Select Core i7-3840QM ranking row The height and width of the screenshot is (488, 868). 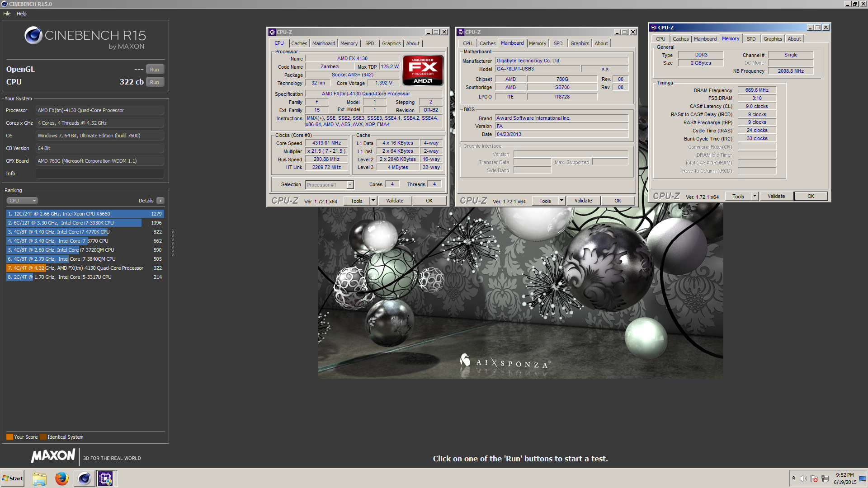coord(85,259)
